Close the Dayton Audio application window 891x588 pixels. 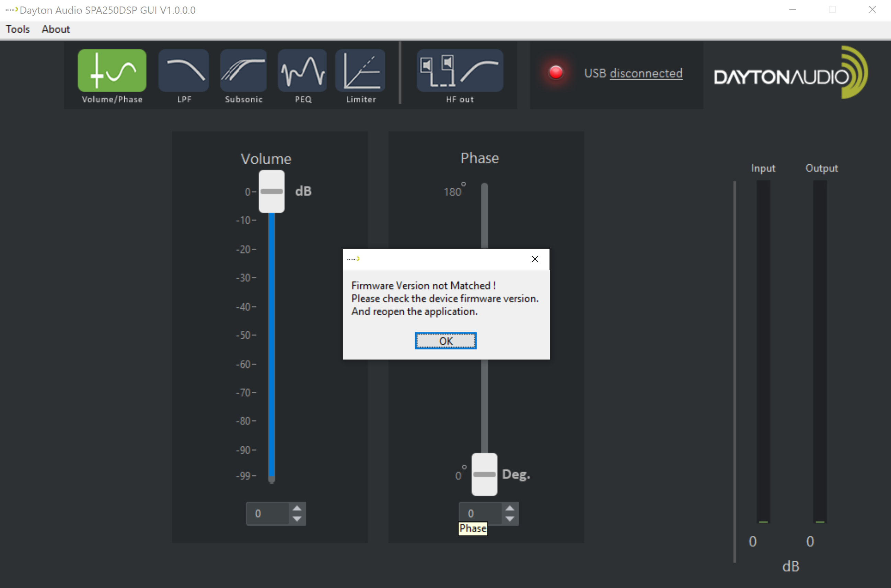point(872,10)
